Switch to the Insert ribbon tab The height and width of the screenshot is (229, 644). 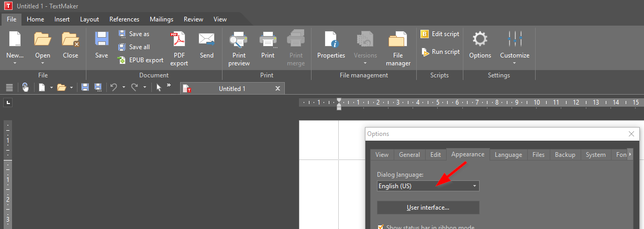point(62,19)
